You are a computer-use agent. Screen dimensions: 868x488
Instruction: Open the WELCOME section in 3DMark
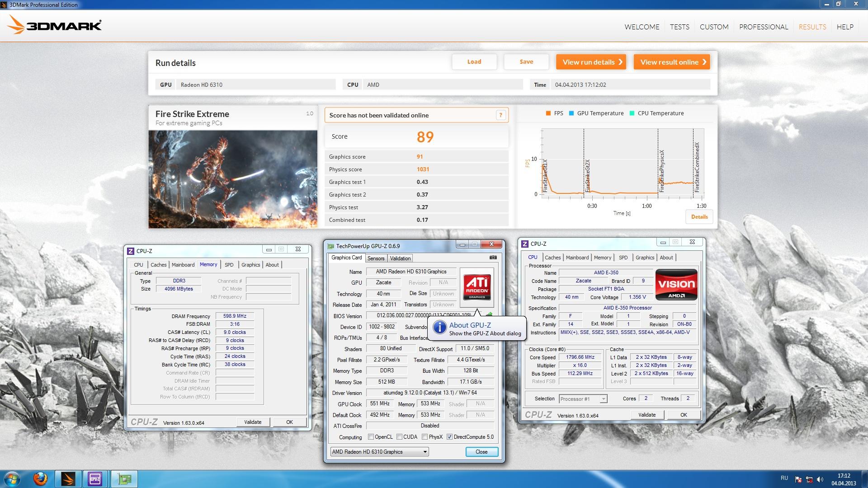pos(642,27)
